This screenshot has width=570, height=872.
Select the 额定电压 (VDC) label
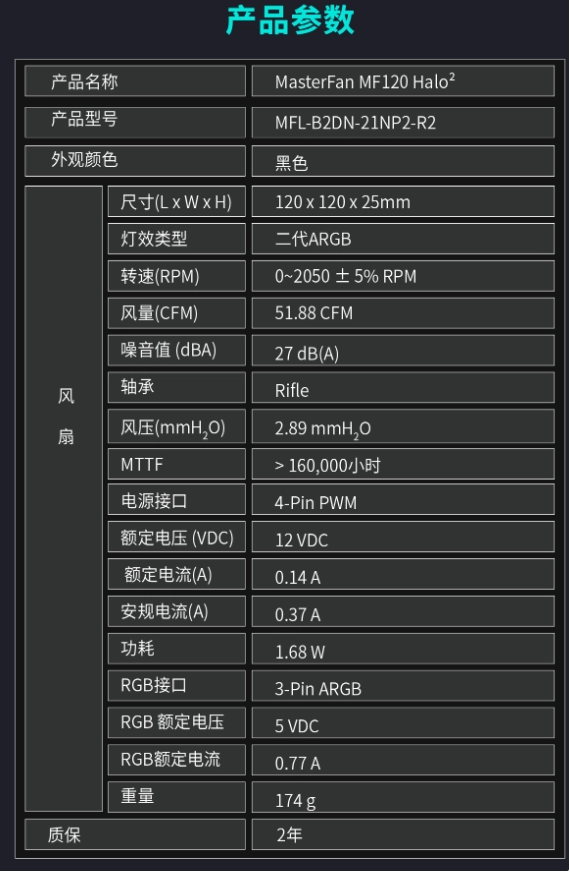point(177,537)
